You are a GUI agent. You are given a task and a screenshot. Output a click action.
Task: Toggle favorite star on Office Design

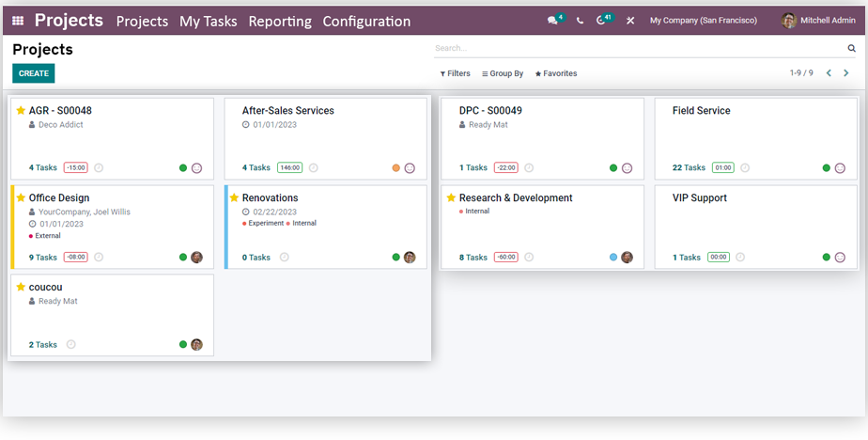[21, 197]
